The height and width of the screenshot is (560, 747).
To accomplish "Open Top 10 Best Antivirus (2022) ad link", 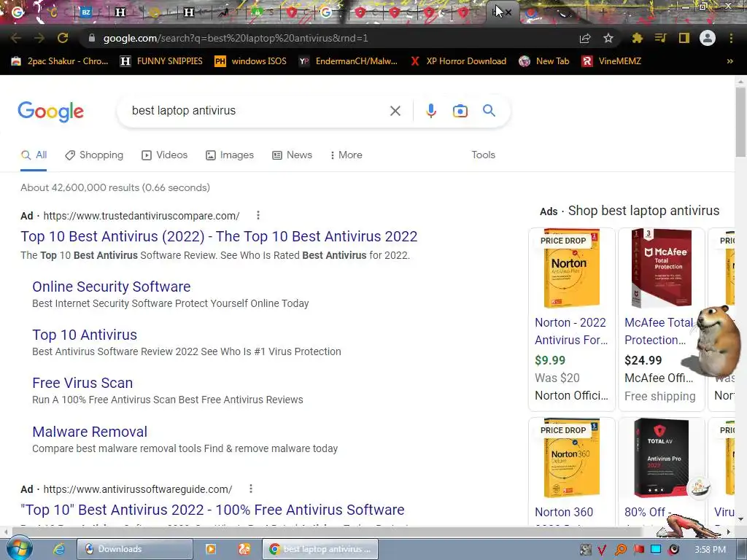I will coord(219,236).
